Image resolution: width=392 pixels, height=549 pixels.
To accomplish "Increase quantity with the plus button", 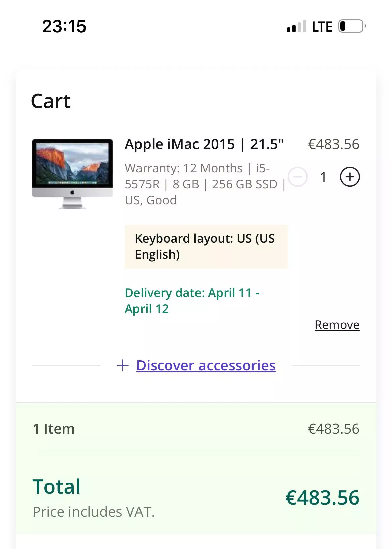I will [350, 177].
